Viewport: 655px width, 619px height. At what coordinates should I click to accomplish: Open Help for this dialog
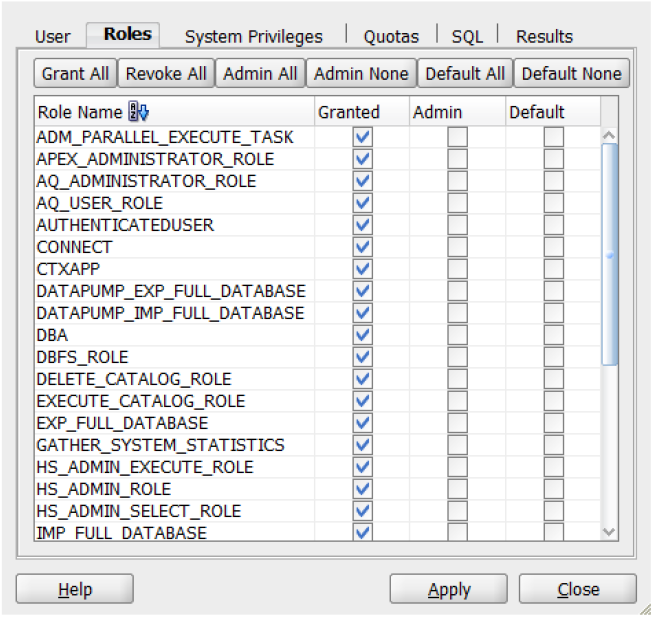[x=75, y=589]
